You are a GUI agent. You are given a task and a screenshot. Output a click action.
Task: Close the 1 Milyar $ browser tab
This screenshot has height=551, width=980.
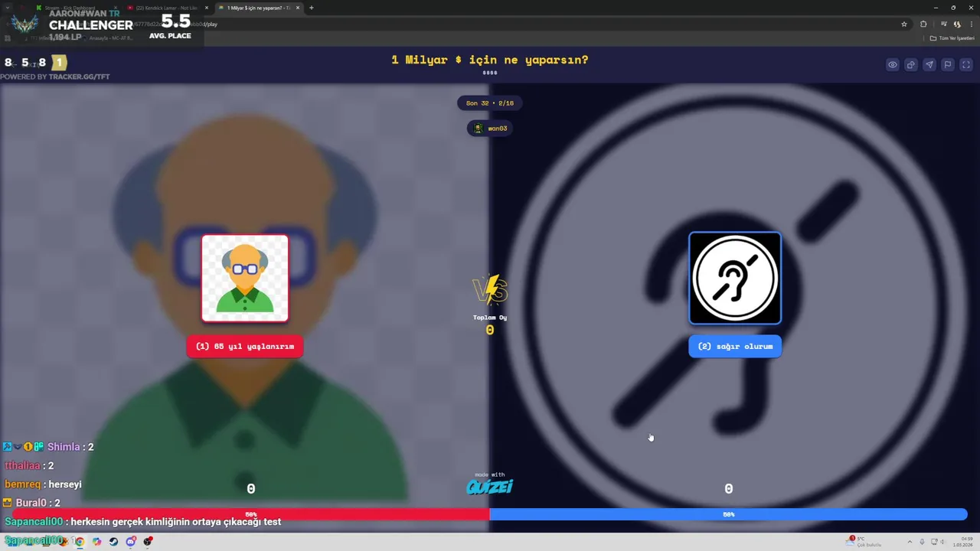(x=298, y=8)
